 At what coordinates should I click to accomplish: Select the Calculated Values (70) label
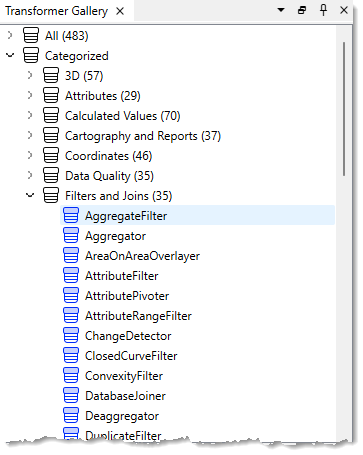[123, 116]
